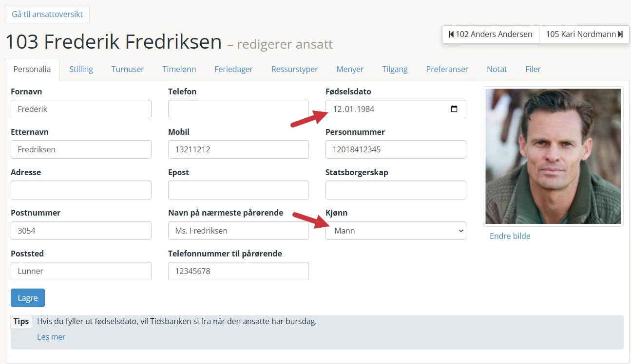Open the Feriedager tab
Screen dimensions: 631x364
pos(233,69)
